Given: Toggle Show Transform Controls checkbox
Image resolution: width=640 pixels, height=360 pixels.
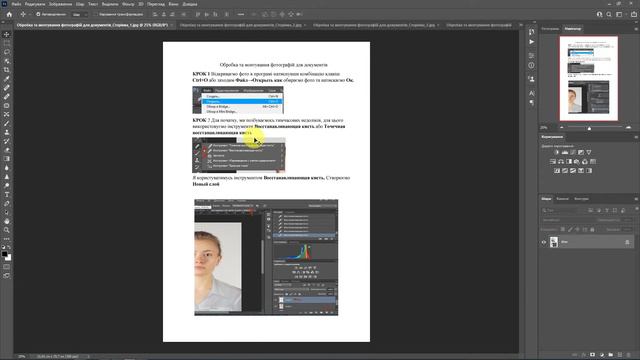Looking at the screenshot, I should [x=96, y=14].
